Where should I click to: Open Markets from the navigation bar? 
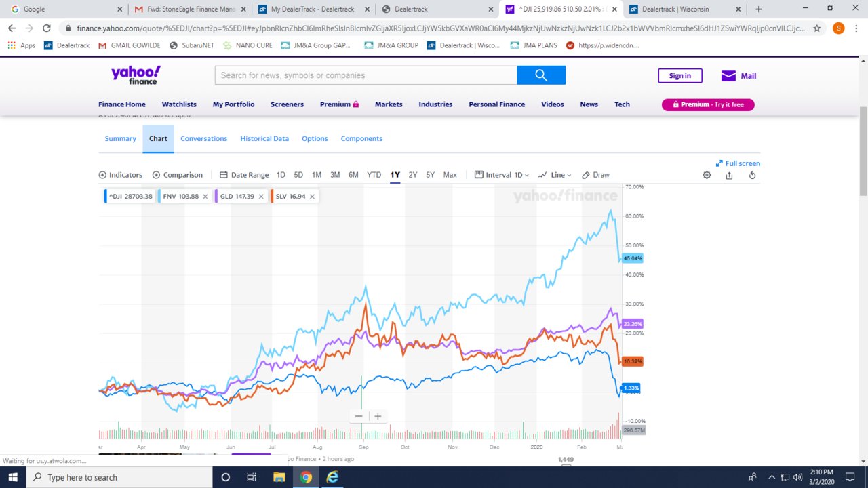[389, 104]
